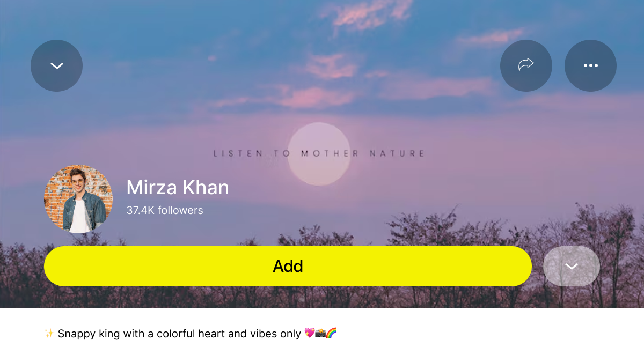
Task: Click the rainbow emoji ending the bio
Action: [332, 334]
